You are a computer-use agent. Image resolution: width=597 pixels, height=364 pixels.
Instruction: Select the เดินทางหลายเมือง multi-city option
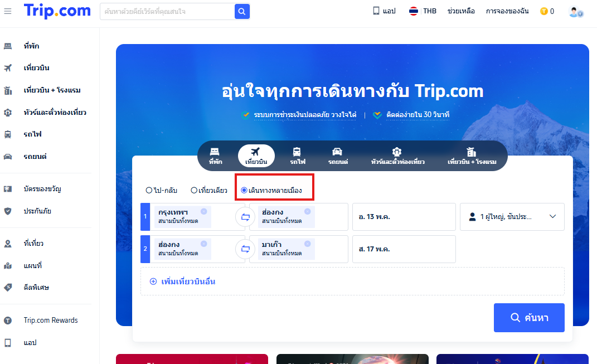point(244,190)
